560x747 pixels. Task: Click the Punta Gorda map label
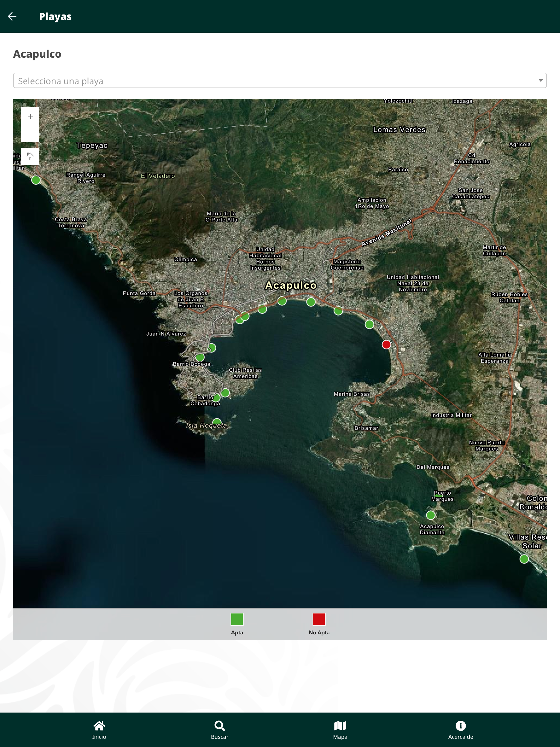click(139, 293)
